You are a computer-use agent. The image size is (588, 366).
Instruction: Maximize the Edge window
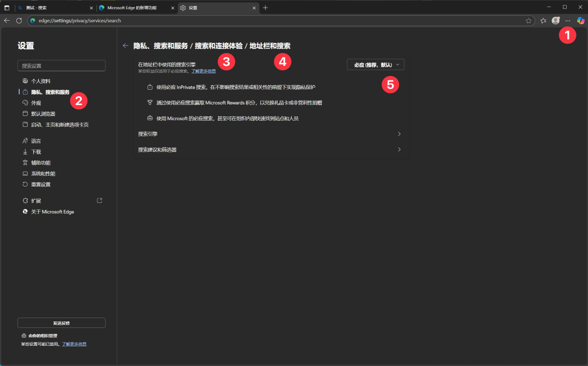click(565, 7)
